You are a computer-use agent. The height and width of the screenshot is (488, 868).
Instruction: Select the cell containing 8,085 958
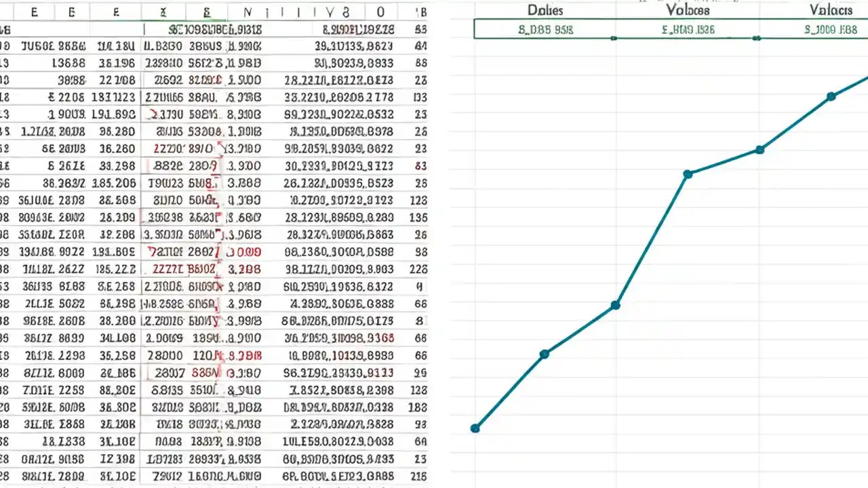click(545, 30)
